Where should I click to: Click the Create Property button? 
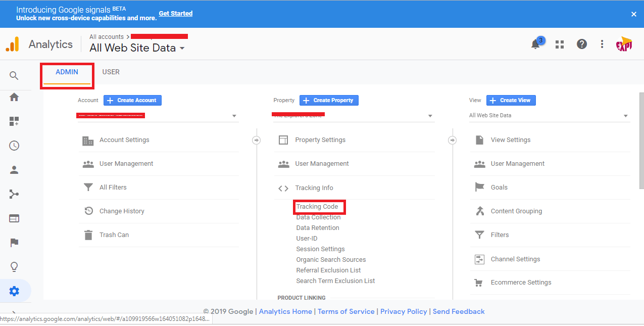329,100
